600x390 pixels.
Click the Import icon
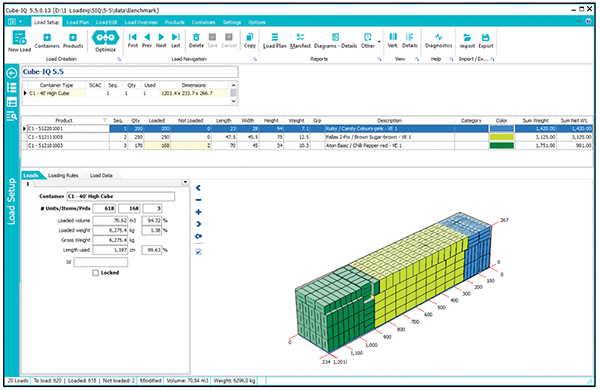click(x=467, y=41)
